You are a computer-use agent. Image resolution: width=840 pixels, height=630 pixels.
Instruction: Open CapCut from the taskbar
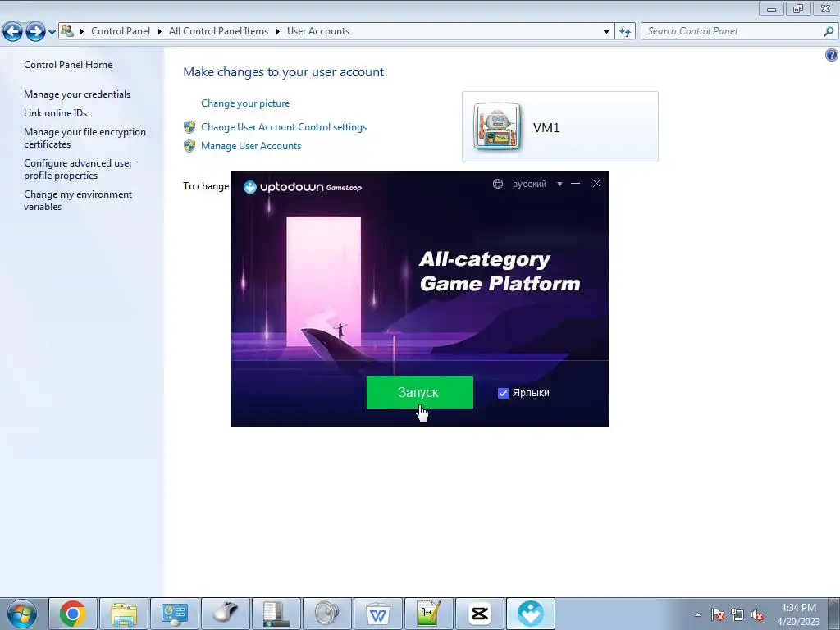click(480, 614)
